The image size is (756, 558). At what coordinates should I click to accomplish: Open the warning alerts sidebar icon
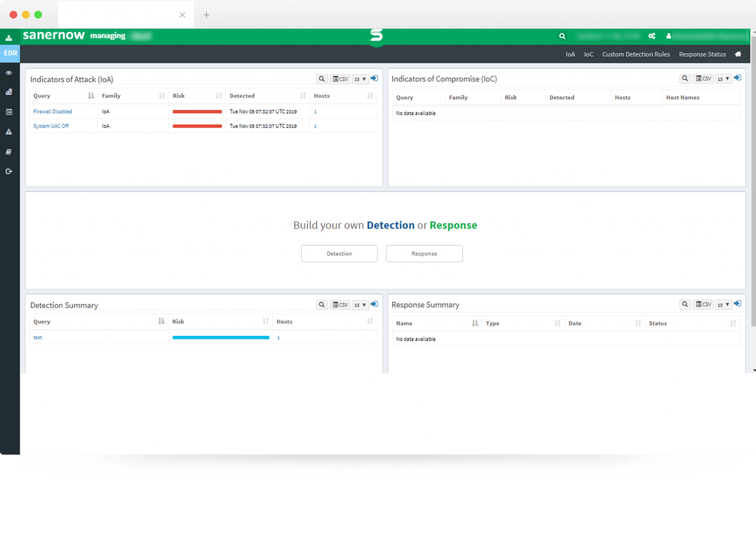(x=9, y=132)
